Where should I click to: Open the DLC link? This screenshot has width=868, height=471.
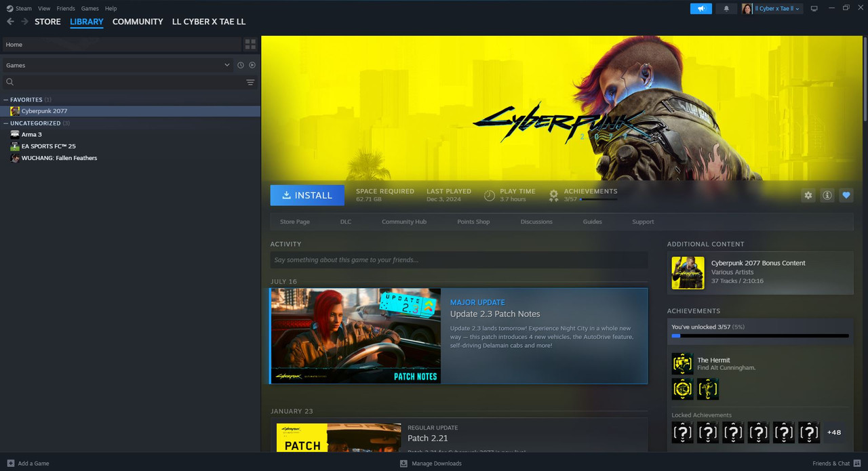pos(346,222)
